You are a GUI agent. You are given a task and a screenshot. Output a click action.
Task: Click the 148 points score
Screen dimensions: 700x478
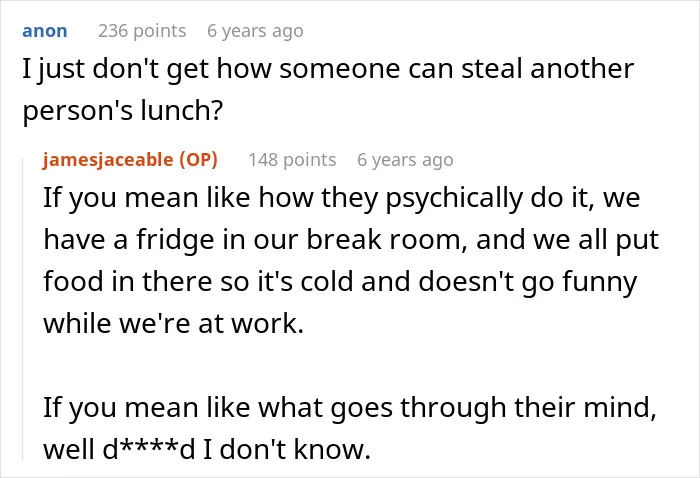292,160
